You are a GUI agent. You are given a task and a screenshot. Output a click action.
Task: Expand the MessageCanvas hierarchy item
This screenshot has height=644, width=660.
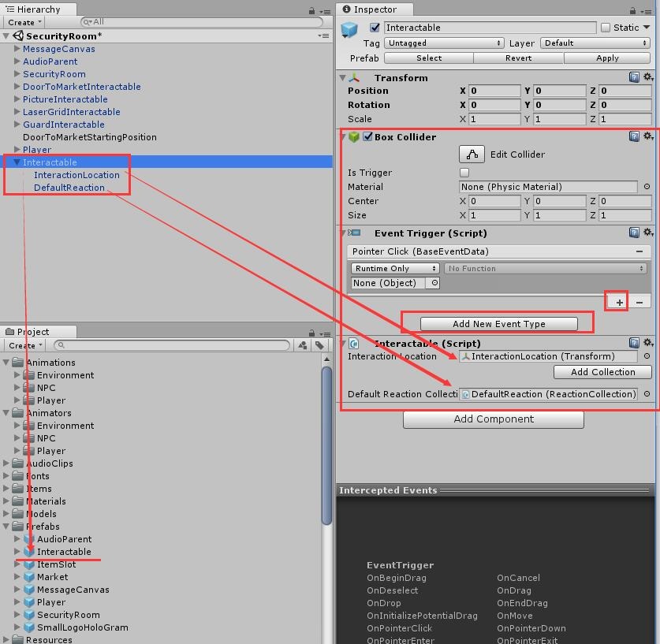pos(17,48)
